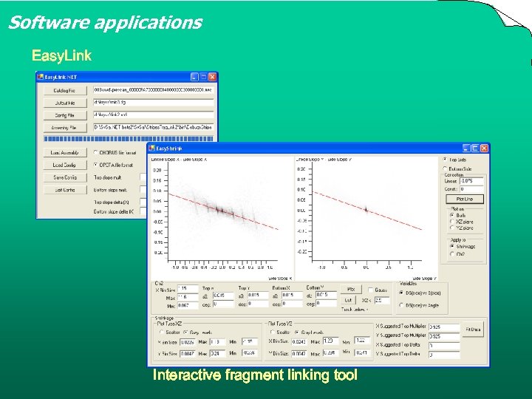
Task: Select Gray Levels in Plot Type YZ
Action: pos(297,332)
